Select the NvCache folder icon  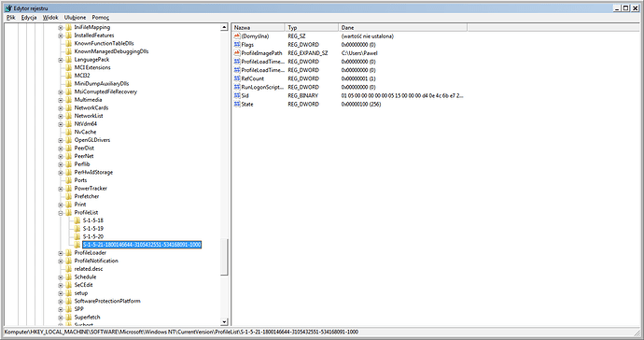coord(68,132)
